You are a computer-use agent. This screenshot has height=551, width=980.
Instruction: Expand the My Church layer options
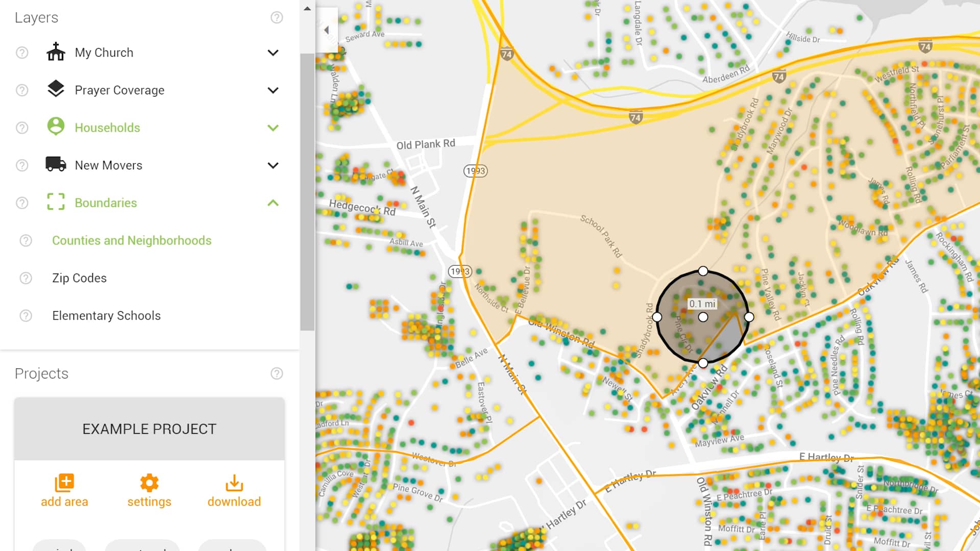273,53
